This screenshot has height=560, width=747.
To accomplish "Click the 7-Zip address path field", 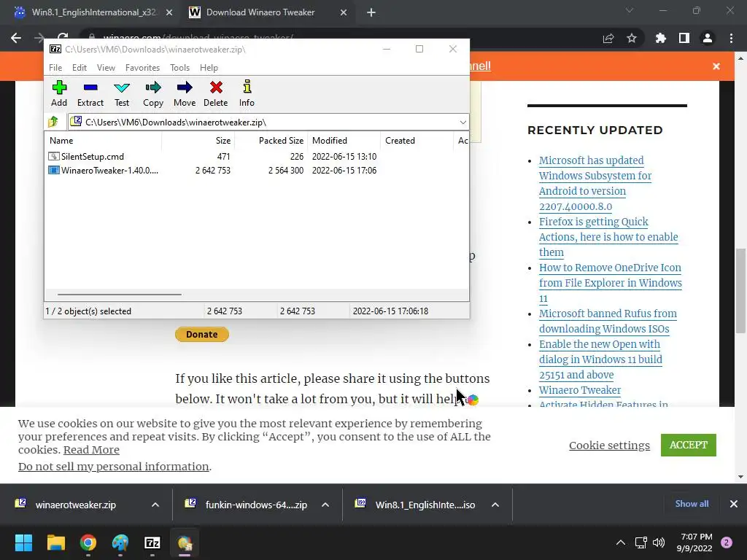I will tap(268, 122).
